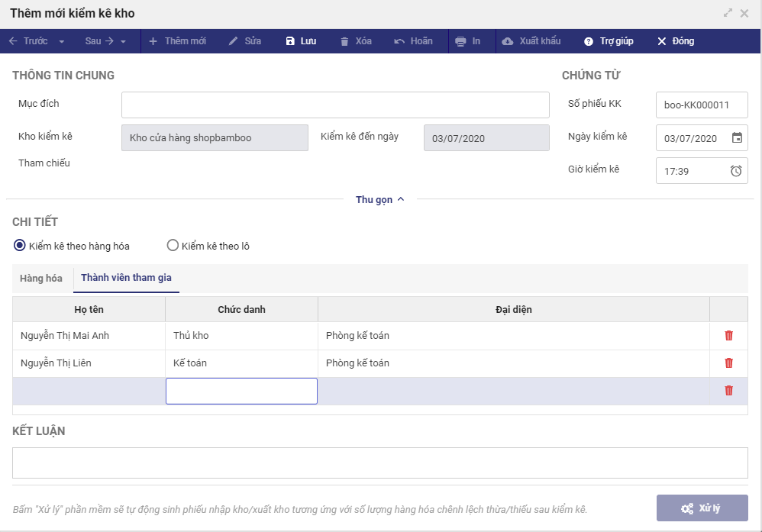Click the Xóa trash icon in toolbar

pyautogui.click(x=344, y=41)
